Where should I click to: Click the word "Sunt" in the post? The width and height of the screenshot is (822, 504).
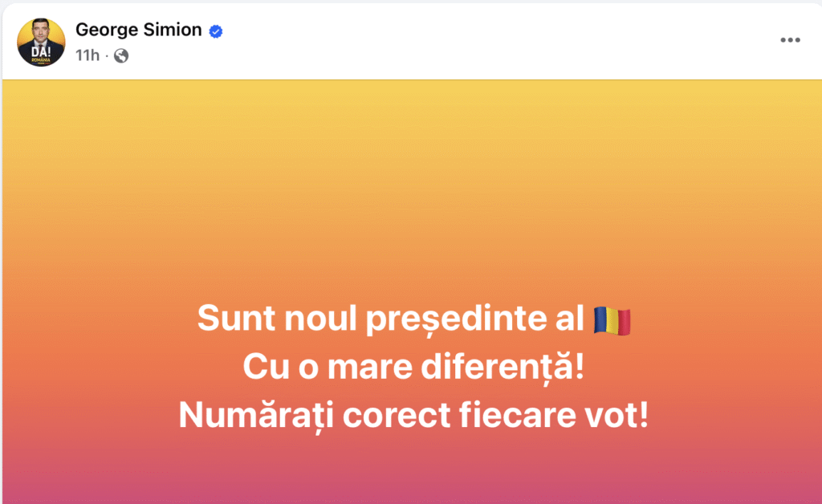236,318
